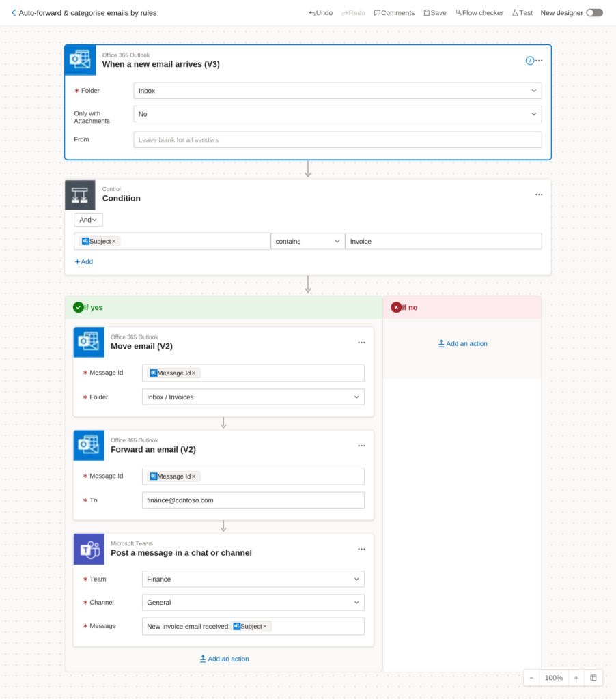Click Undo in the toolbar
Viewport: 616px width, 699px height.
[x=321, y=13]
